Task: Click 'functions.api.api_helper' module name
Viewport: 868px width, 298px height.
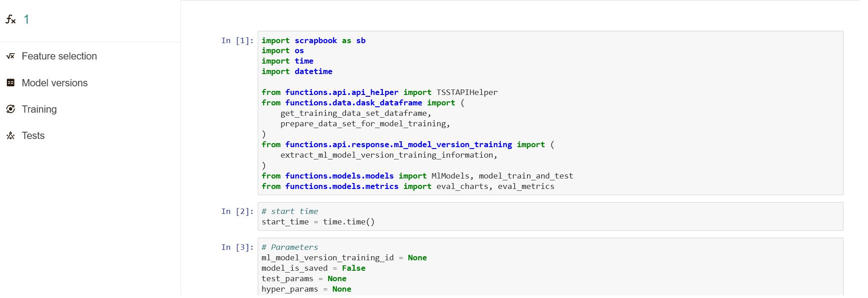Action: [341, 92]
